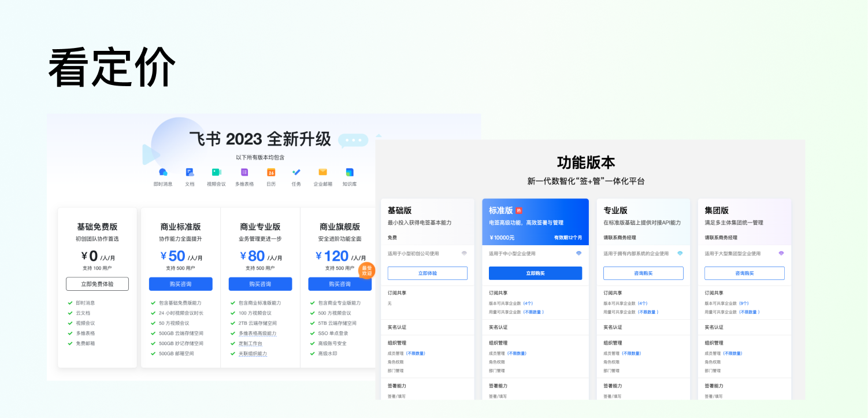
Task: Click 立即免费体验 button for free plan
Action: click(97, 284)
